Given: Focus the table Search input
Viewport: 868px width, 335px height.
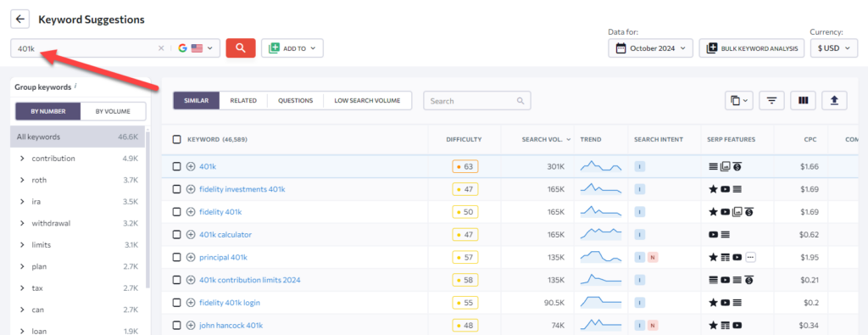Looking at the screenshot, I should tap(476, 101).
